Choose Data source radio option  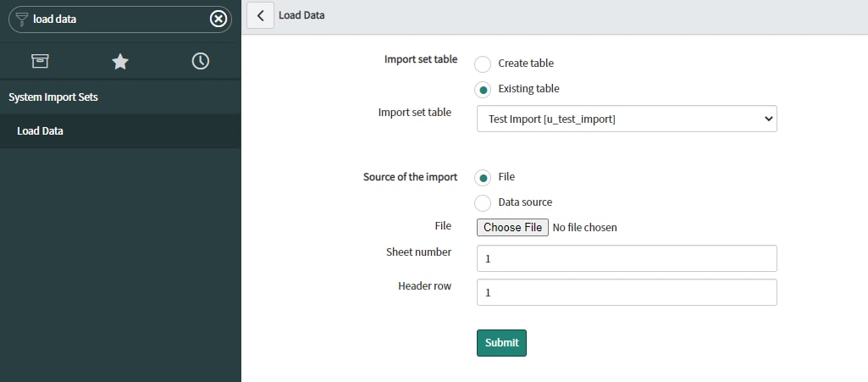483,203
